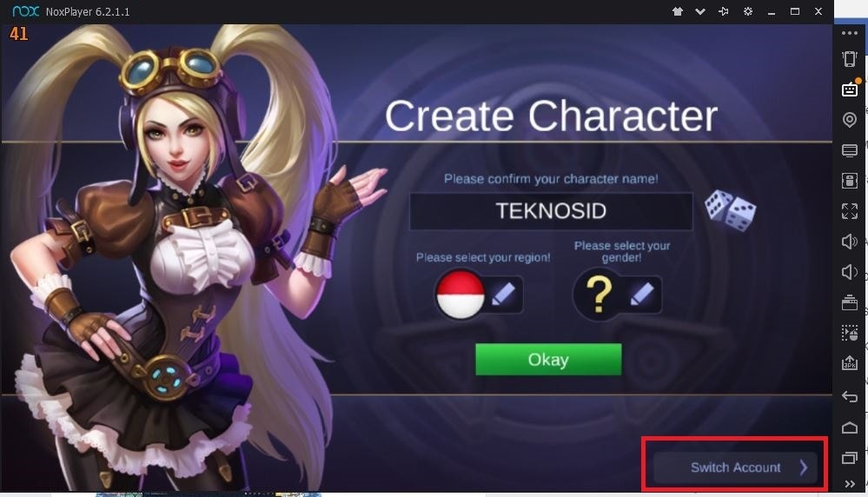Image resolution: width=868 pixels, height=497 pixels.
Task: Edit the region with the flag pencil
Action: coord(504,295)
